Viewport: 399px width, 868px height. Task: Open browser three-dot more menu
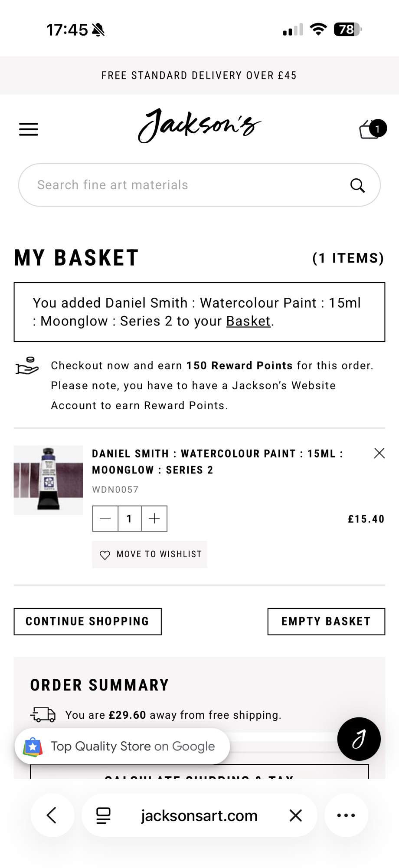coord(346,815)
